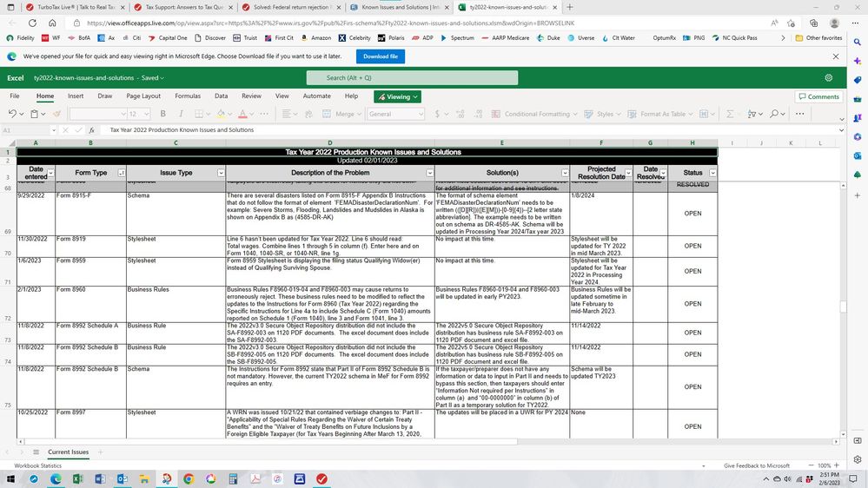Image resolution: width=868 pixels, height=488 pixels.
Task: Open Word from the Windows taskbar
Action: point(100,478)
